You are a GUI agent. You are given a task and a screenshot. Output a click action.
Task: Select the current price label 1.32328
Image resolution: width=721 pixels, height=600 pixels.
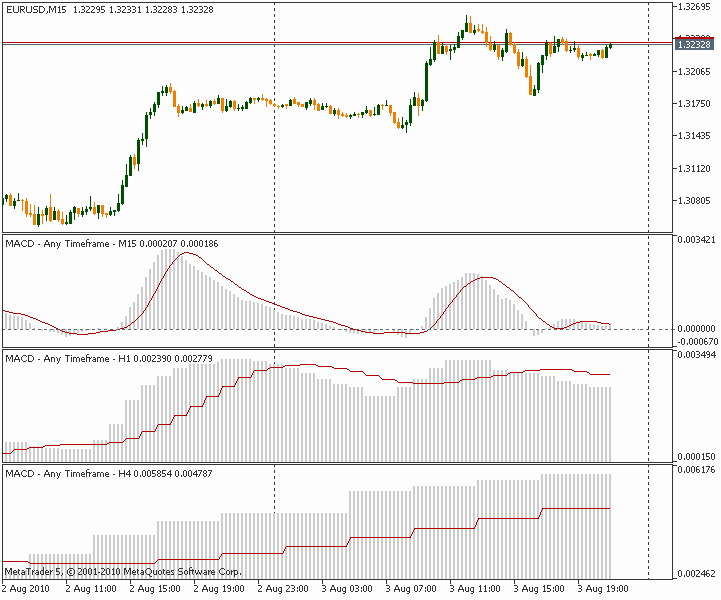coord(694,44)
